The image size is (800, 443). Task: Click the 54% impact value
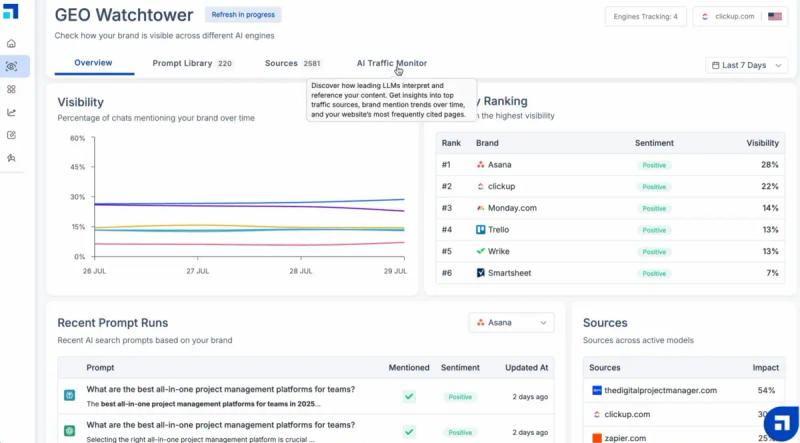tap(766, 390)
